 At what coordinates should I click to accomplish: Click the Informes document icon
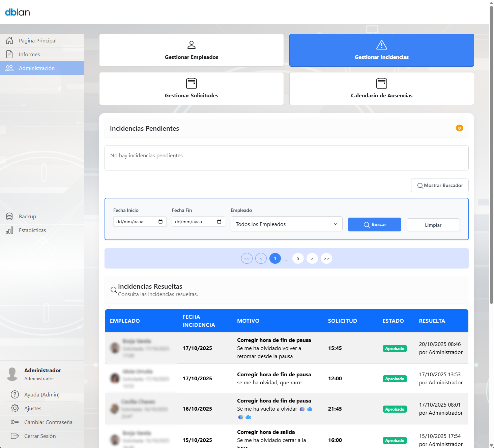9,54
